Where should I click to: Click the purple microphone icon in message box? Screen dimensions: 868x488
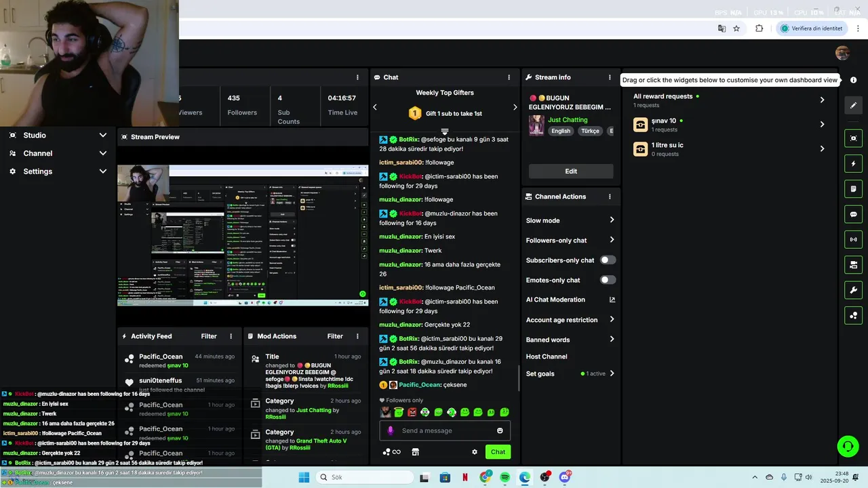pos(390,430)
